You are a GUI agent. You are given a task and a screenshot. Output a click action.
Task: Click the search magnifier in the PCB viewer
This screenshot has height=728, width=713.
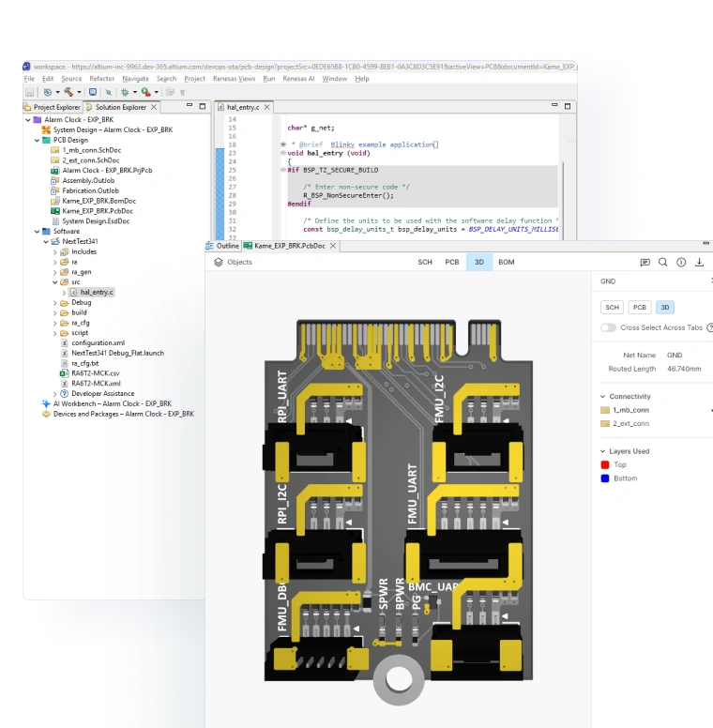tap(663, 263)
